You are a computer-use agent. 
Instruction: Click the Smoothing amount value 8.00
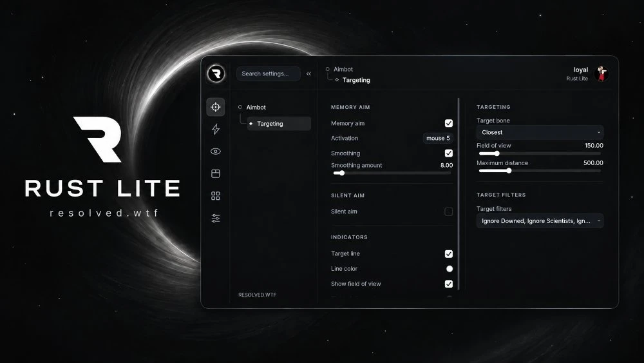pos(446,165)
